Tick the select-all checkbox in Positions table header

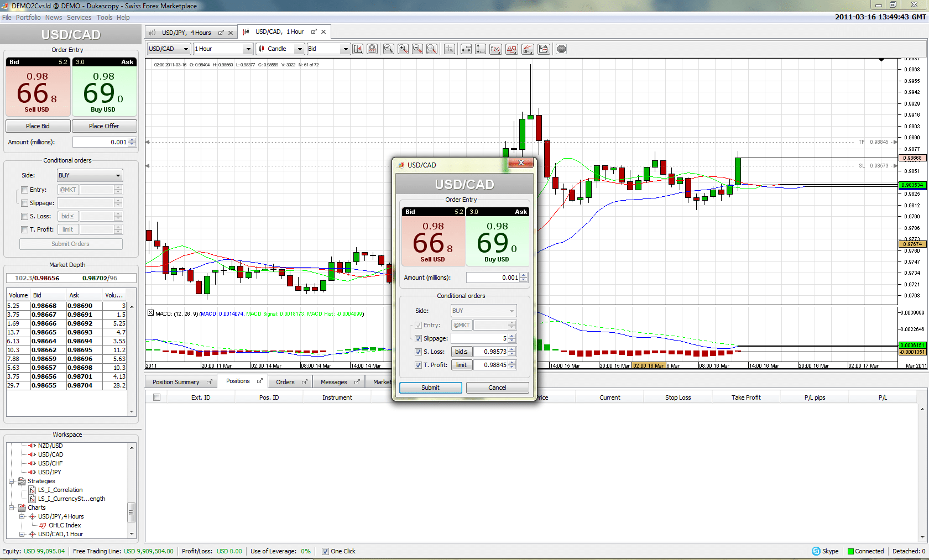(x=157, y=397)
